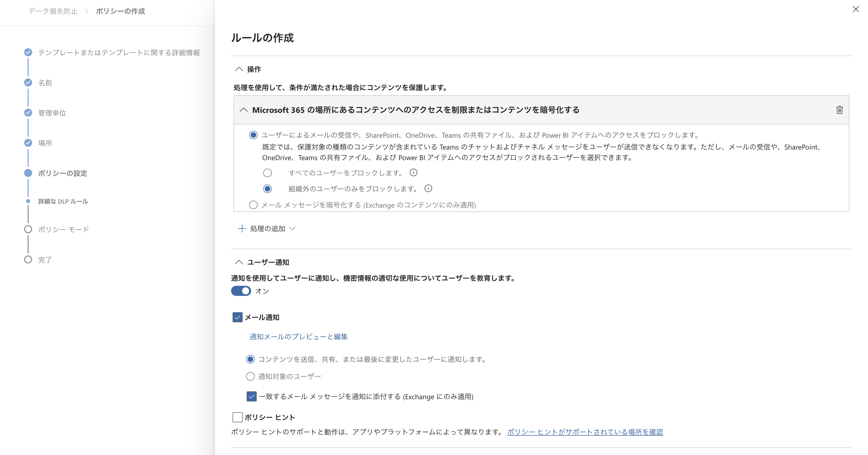Select すべてのユーザーをブロックします radio button
The width and height of the screenshot is (868, 455).
(267, 173)
